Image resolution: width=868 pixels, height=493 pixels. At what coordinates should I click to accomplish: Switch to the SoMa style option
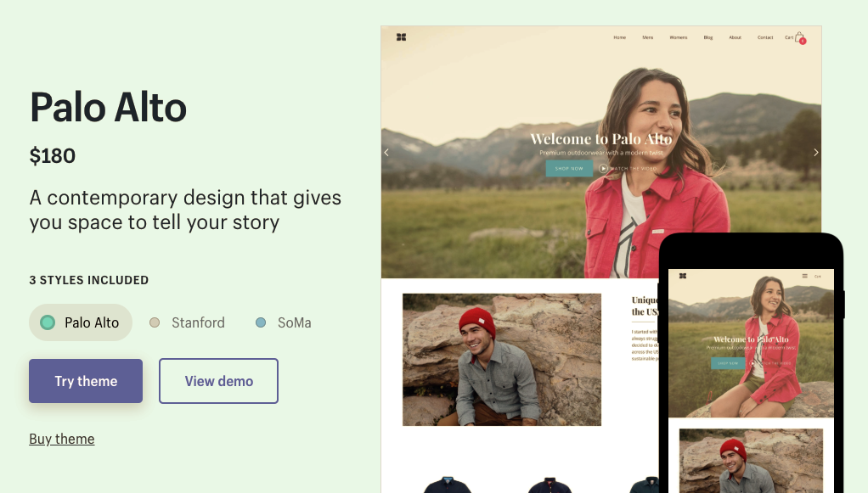(x=283, y=322)
